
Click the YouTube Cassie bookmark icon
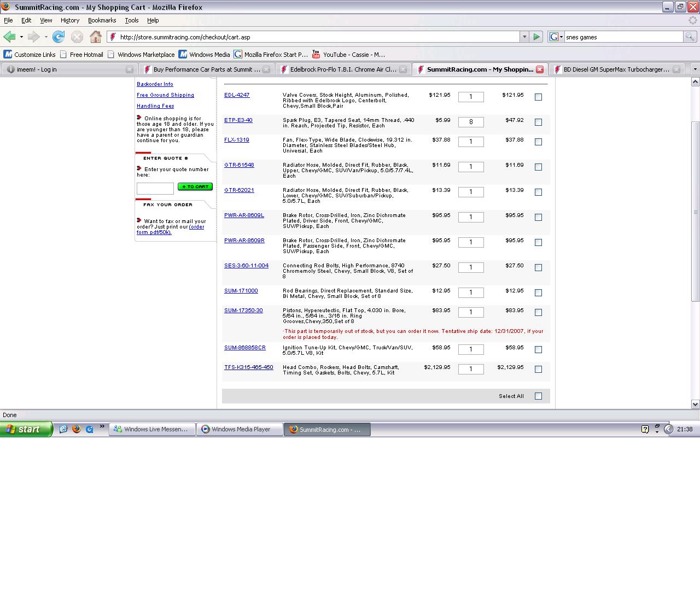tap(316, 54)
